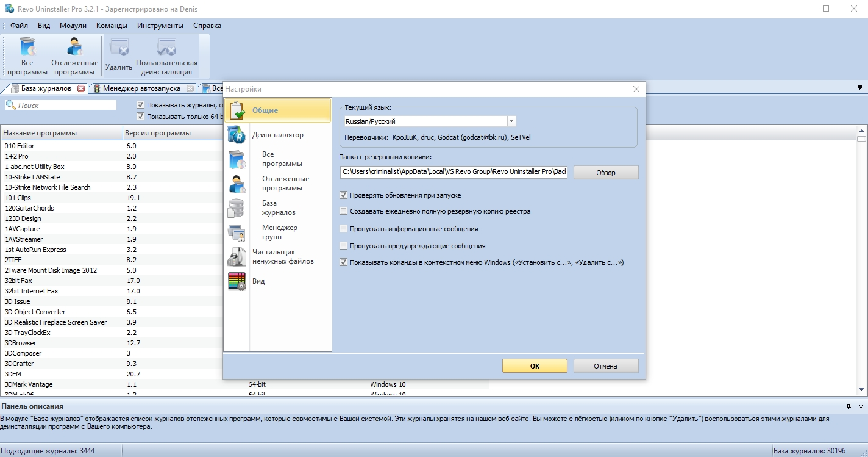Open the 'Все программы' toolbar module
The height and width of the screenshot is (457, 868).
coord(27,56)
